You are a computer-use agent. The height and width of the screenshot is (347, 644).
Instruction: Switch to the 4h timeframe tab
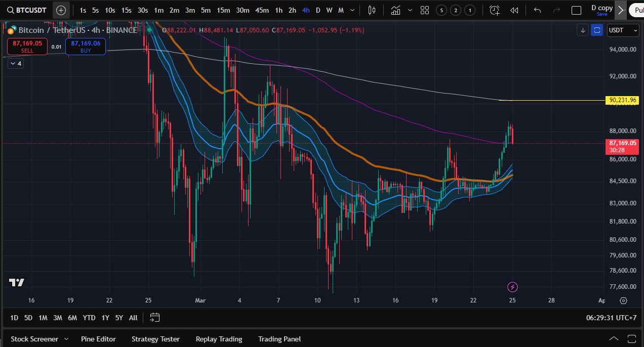(305, 10)
